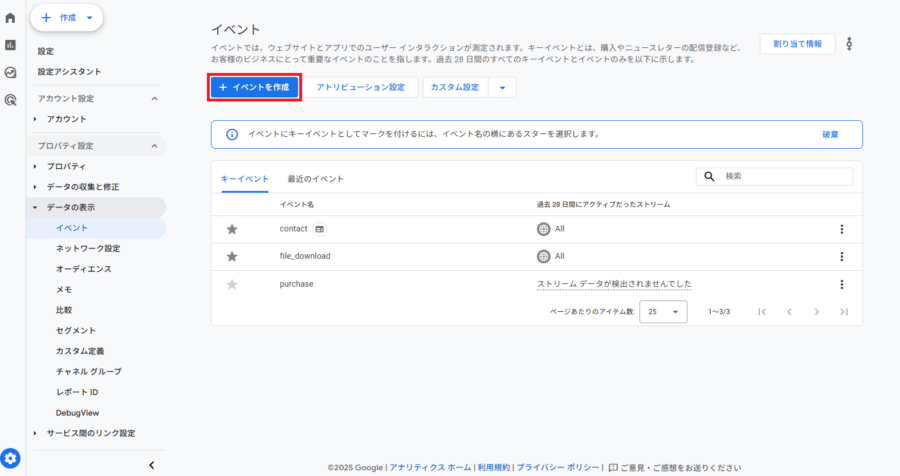
Task: Click the Admin gear icon
Action: pos(12,458)
